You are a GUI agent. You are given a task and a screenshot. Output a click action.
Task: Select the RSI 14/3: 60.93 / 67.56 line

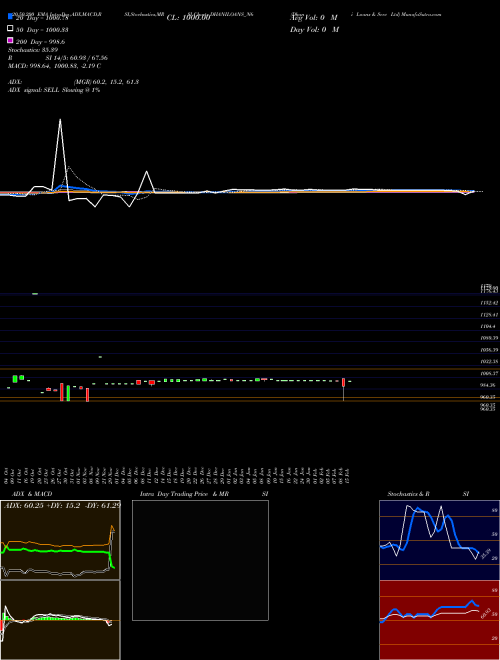point(58,58)
